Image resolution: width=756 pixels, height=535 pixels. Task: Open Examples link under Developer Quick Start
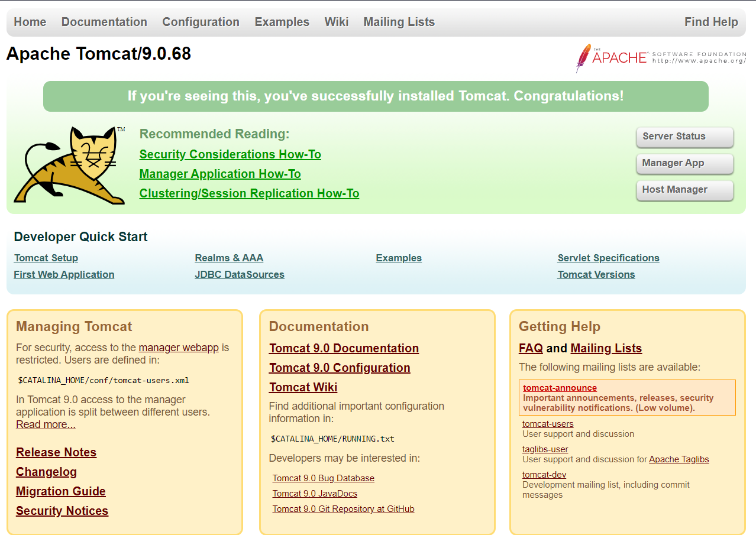pyautogui.click(x=399, y=258)
